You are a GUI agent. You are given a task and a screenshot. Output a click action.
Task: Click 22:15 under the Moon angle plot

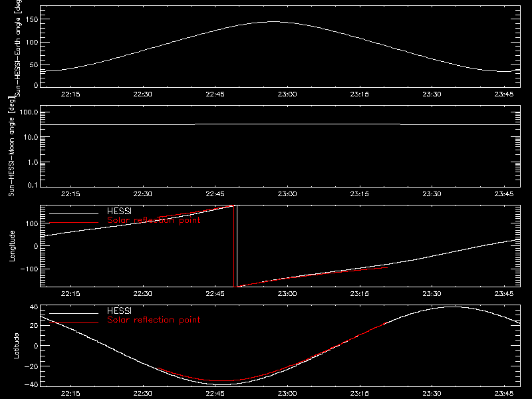70,194
